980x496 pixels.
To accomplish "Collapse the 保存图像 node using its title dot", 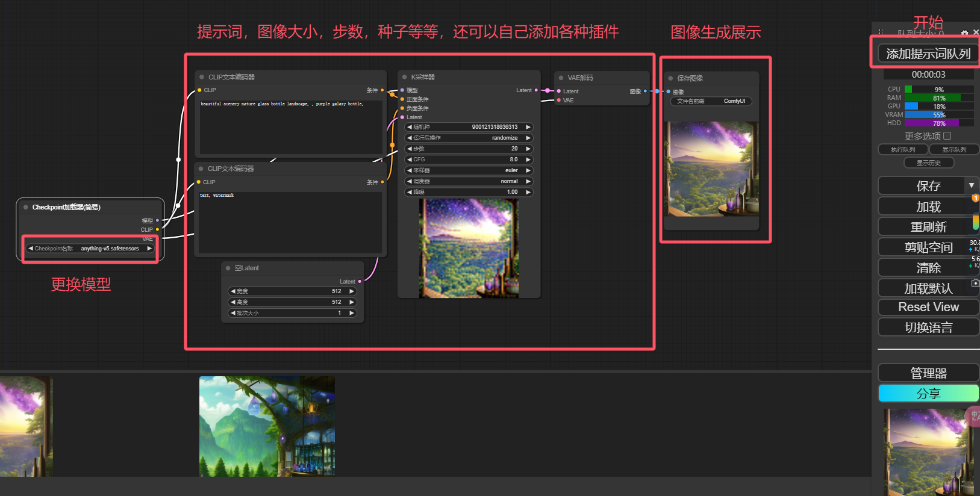I will point(670,78).
